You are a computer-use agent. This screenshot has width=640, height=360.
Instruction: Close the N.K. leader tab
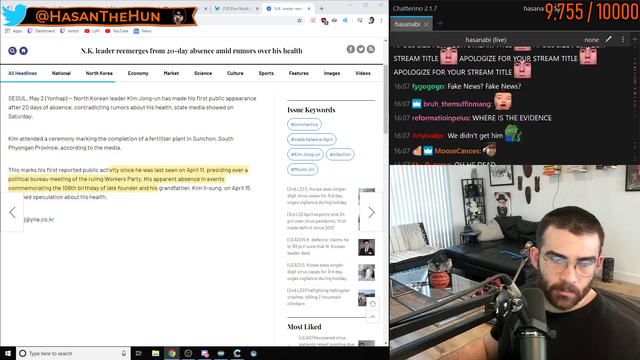click(x=309, y=9)
